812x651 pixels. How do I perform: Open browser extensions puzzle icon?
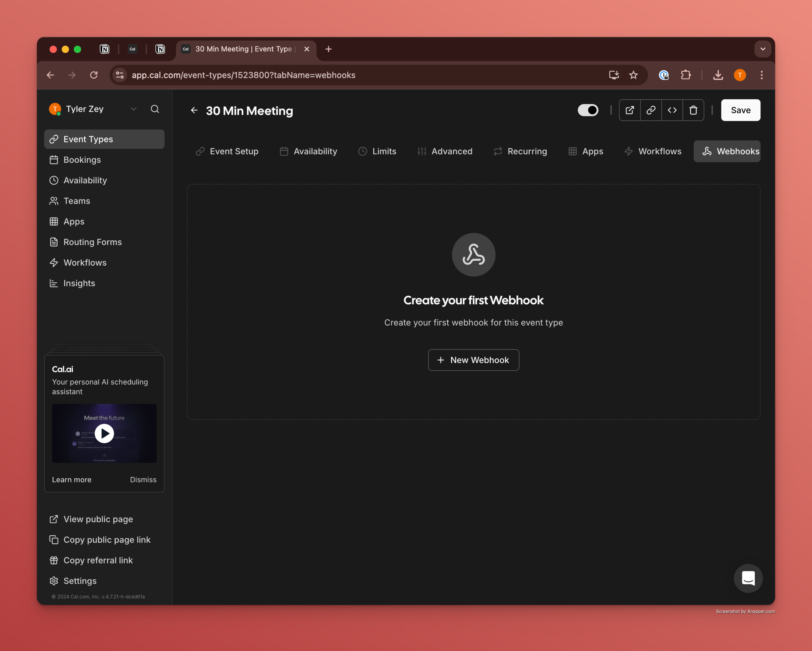pos(686,75)
